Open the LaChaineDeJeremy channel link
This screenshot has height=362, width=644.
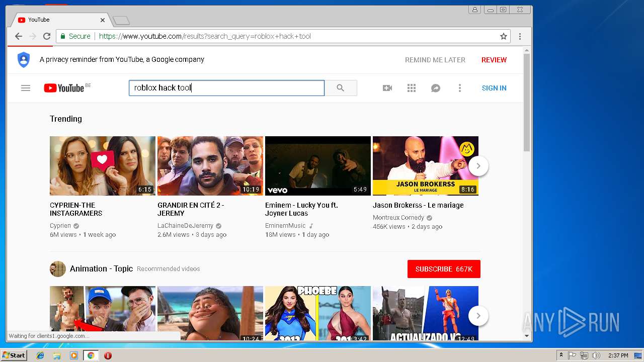pos(185,226)
